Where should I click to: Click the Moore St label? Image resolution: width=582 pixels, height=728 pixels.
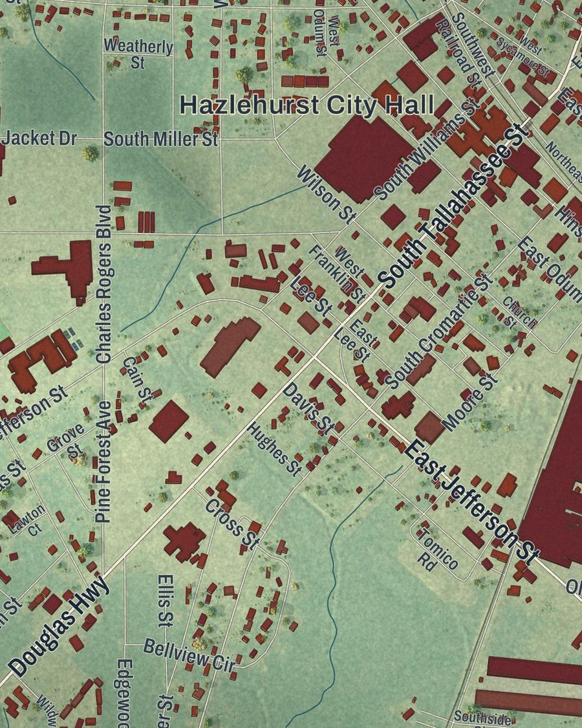click(x=470, y=402)
